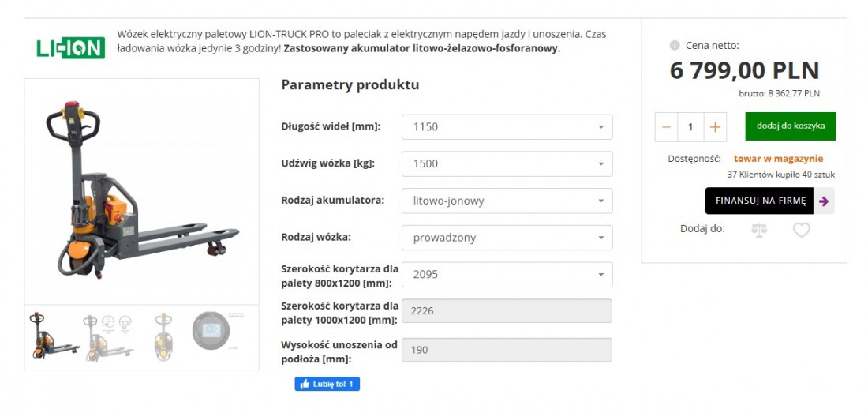Select the first pallet truck thumbnail
This screenshot has height=413, width=868.
[x=54, y=336]
